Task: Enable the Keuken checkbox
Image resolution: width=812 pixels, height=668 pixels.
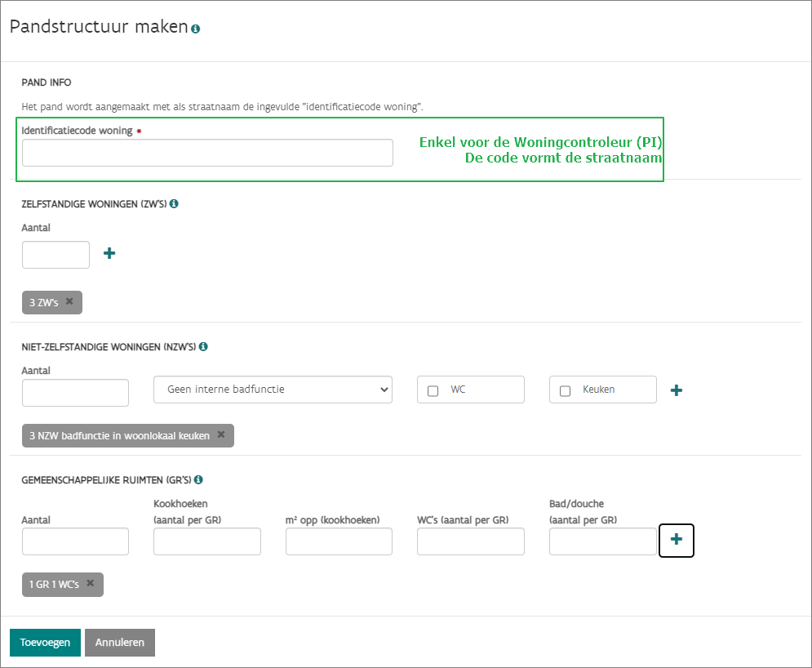Action: tap(565, 390)
